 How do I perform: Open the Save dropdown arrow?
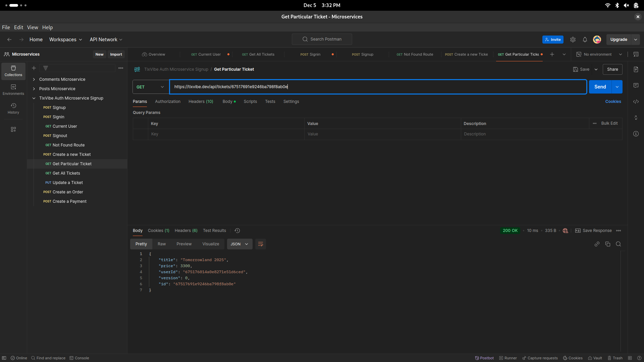[x=596, y=69]
